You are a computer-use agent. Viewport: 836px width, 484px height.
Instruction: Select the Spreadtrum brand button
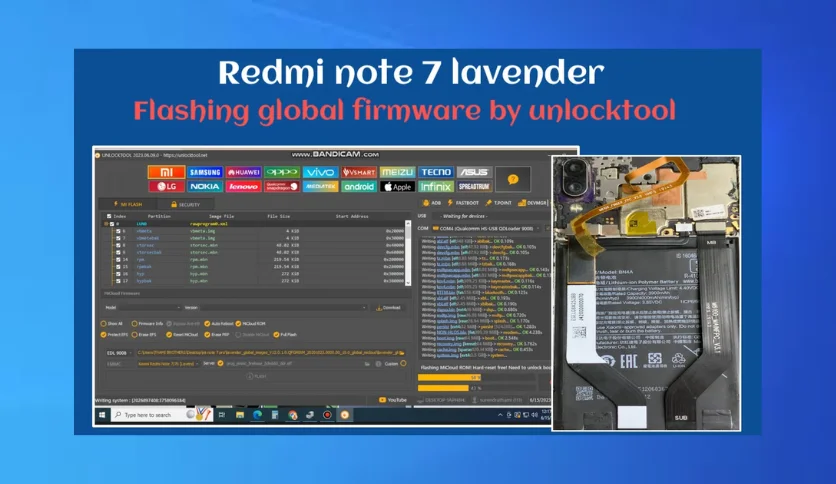(x=474, y=187)
